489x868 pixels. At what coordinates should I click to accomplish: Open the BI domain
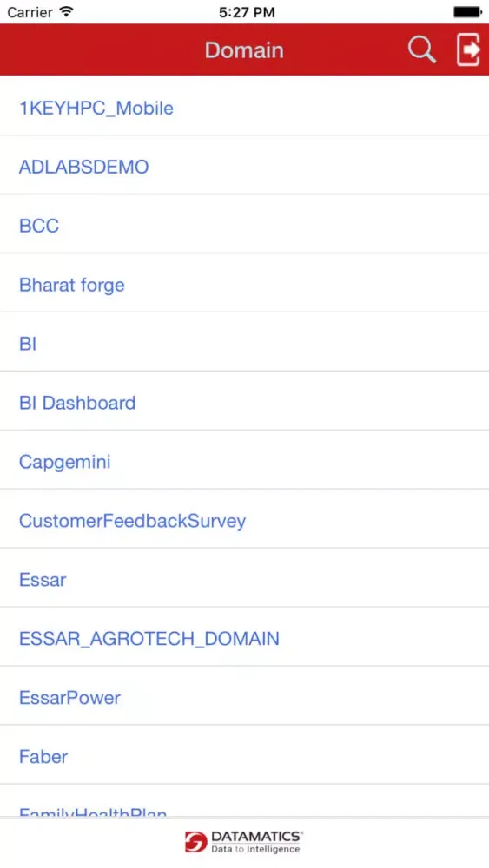click(244, 343)
